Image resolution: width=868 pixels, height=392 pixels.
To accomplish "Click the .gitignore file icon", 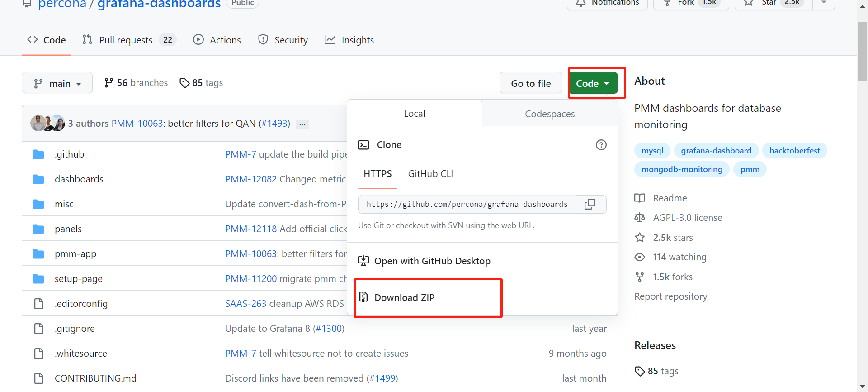I will pyautogui.click(x=39, y=329).
